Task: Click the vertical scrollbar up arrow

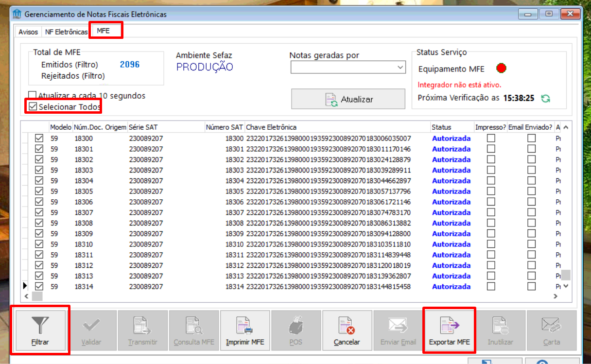Action: (566, 127)
